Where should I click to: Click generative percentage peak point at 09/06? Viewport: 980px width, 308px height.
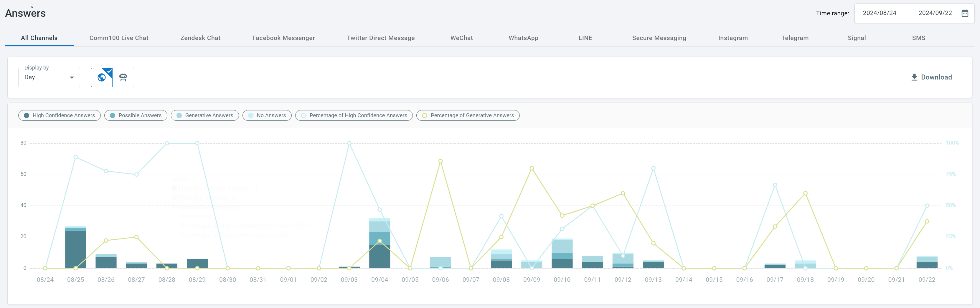[440, 161]
